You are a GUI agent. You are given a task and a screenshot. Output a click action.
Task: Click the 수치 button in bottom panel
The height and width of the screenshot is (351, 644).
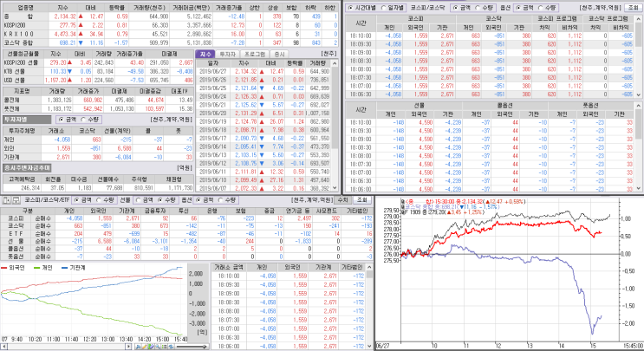(x=342, y=200)
